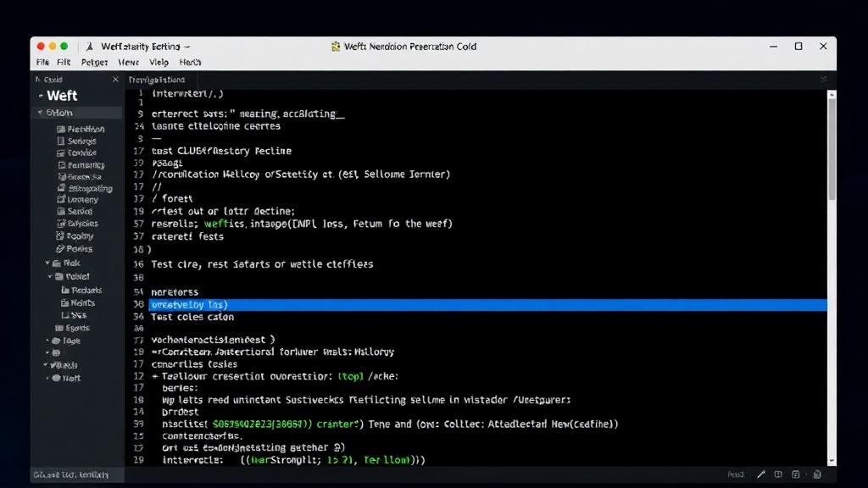Screen dimensions: 868x488
Task: Click the icon beside Sibogating tree item
Action: tap(61, 188)
